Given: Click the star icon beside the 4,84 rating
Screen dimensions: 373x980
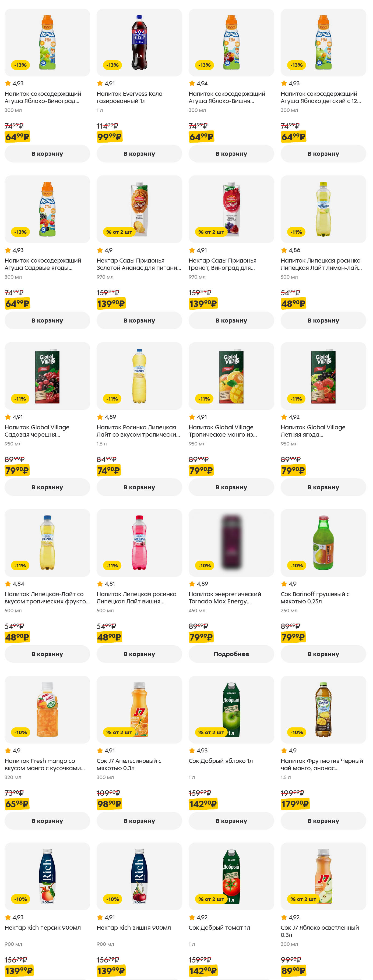Looking at the screenshot, I should (8, 583).
